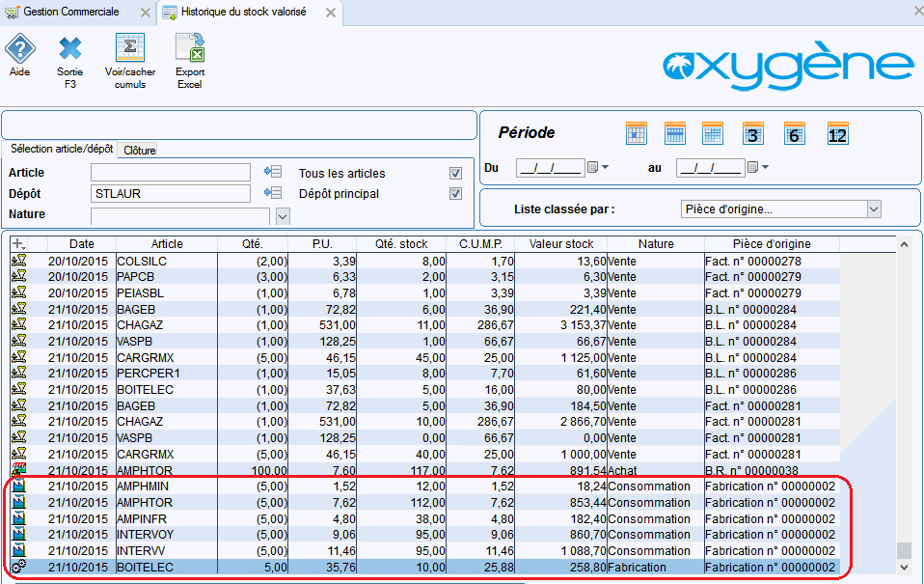
Task: Click the sale icon on the PERCPER1 row
Action: 19,373
